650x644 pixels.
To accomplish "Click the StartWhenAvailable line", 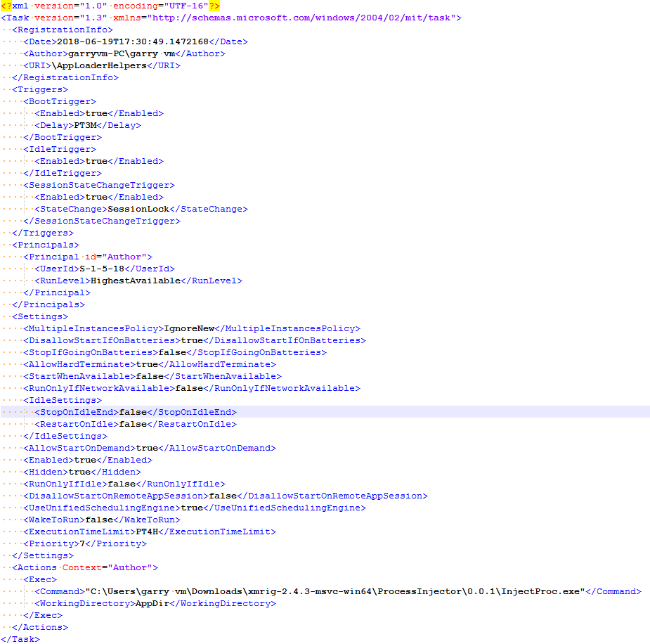I will 152,377.
